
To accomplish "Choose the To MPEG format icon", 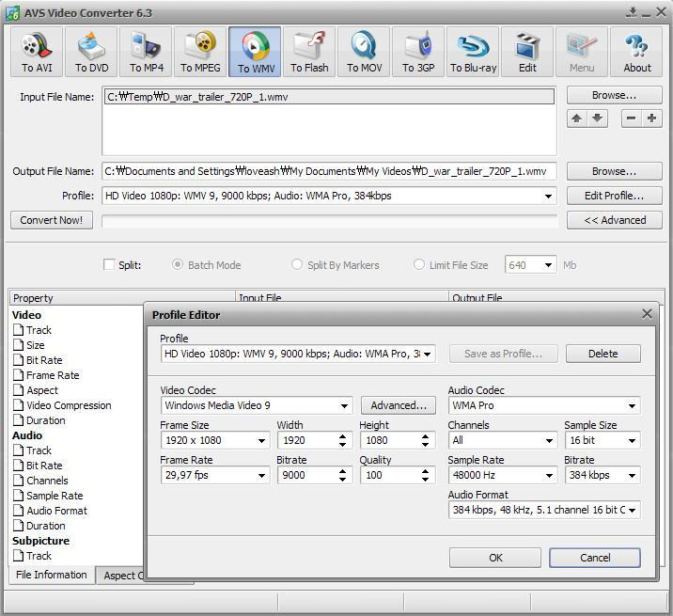I will pyautogui.click(x=200, y=52).
